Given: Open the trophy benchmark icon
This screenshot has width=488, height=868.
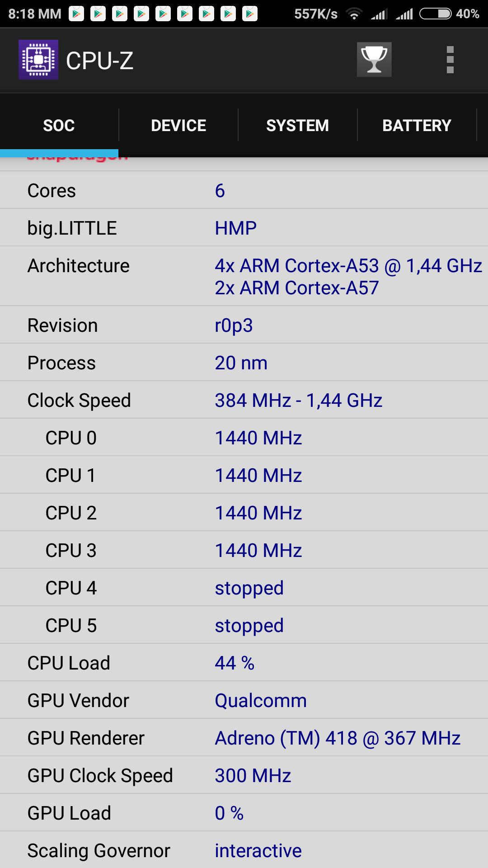Looking at the screenshot, I should tap(374, 60).
